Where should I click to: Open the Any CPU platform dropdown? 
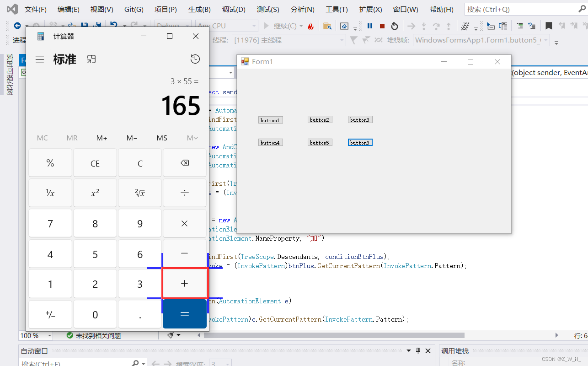226,26
